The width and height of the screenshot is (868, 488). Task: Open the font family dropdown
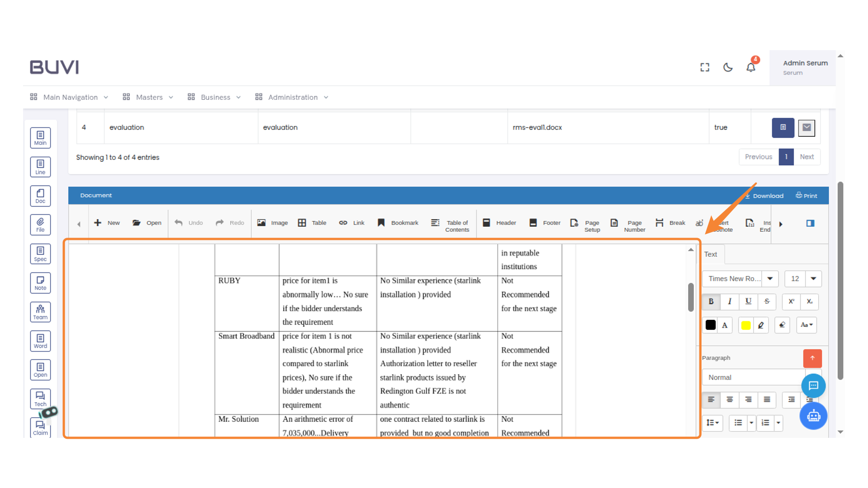click(x=771, y=279)
